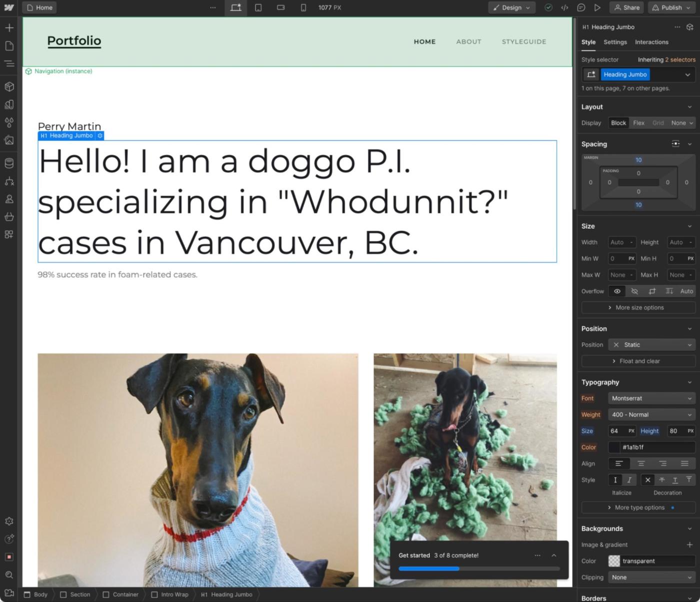Switch to the Interactions tab

point(651,42)
